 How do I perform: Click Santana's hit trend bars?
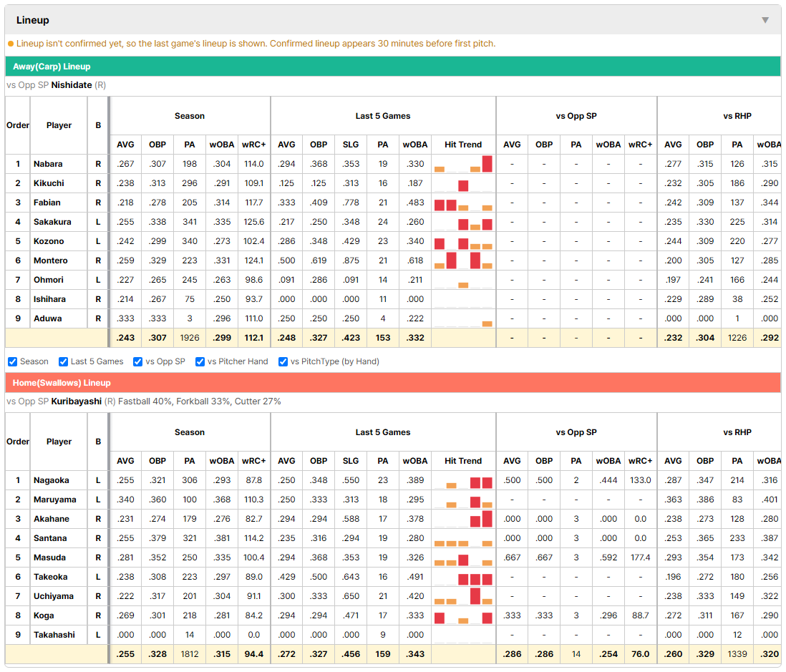(463, 538)
